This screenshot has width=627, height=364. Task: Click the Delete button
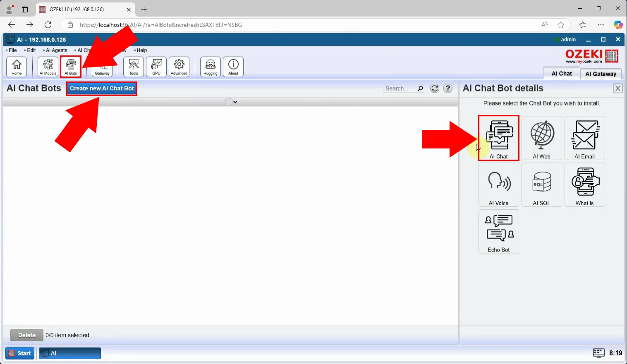click(27, 335)
